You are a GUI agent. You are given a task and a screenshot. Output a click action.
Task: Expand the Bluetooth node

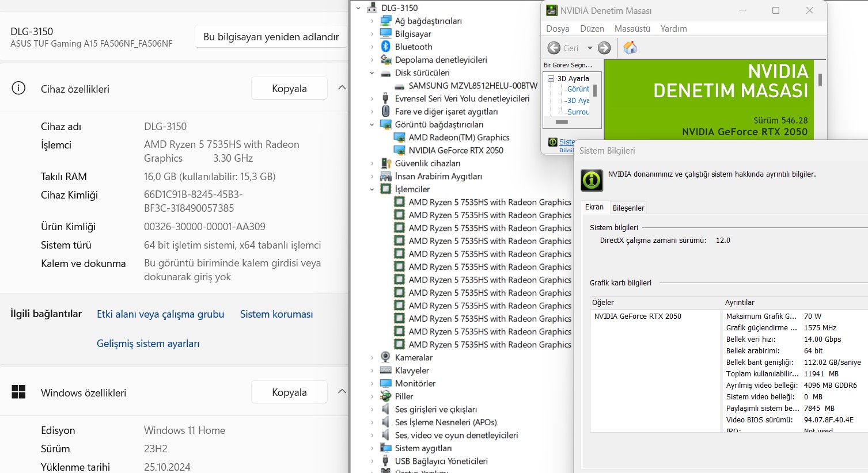372,47
